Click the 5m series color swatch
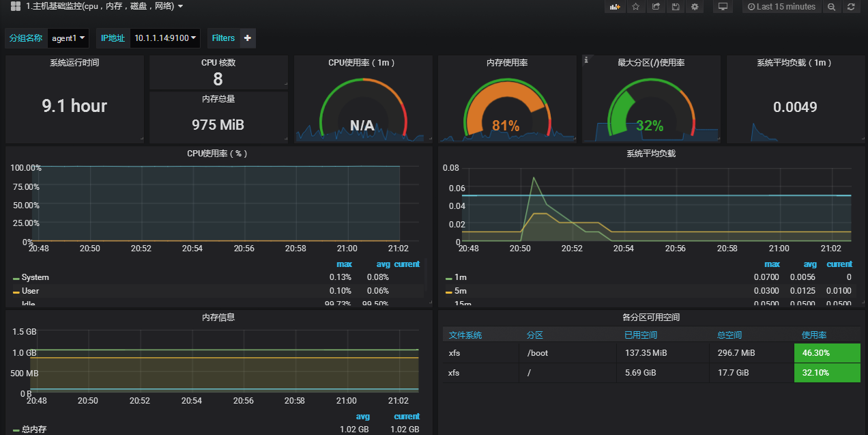Image resolution: width=868 pixels, height=435 pixels. [x=449, y=292]
